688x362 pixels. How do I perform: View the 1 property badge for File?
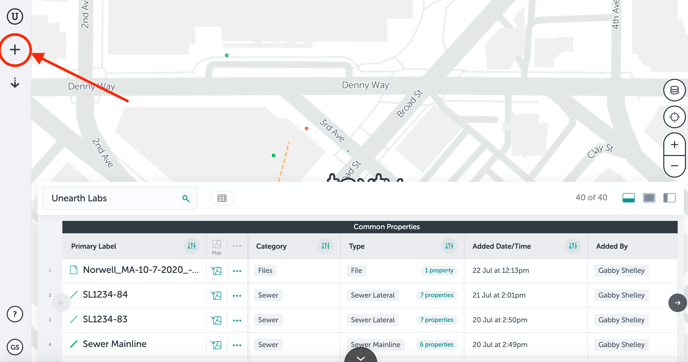439,270
